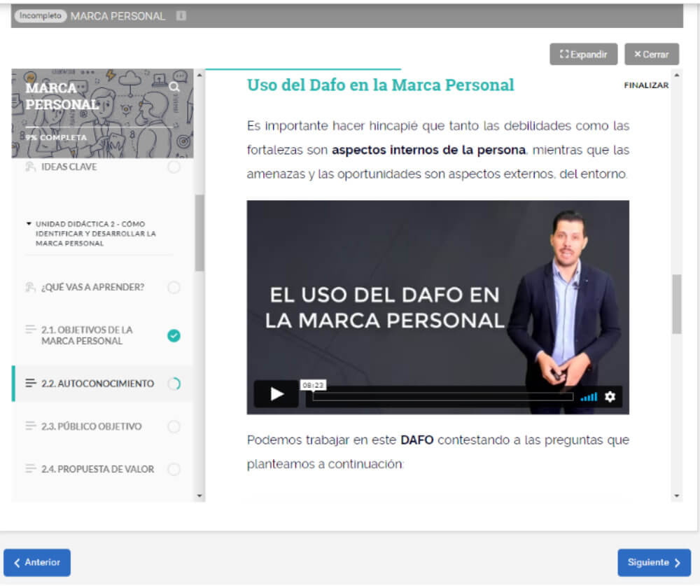This screenshot has height=588, width=700.
Task: Click the FINALIZAR link
Action: (x=645, y=85)
